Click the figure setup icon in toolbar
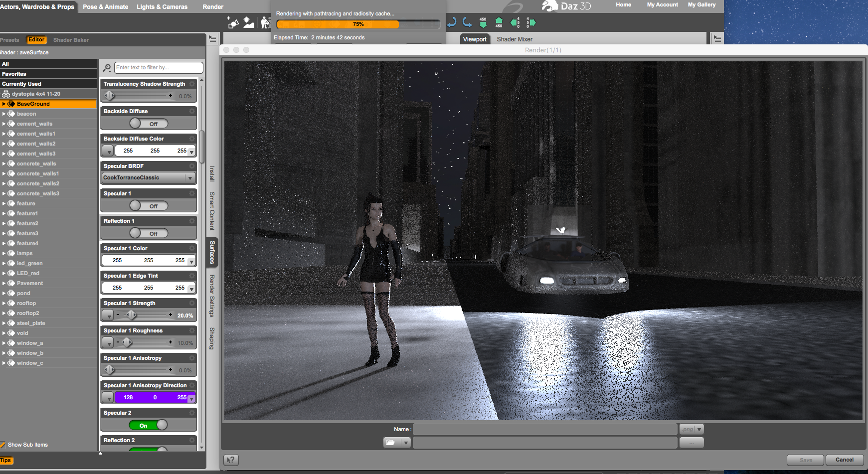 265,23
